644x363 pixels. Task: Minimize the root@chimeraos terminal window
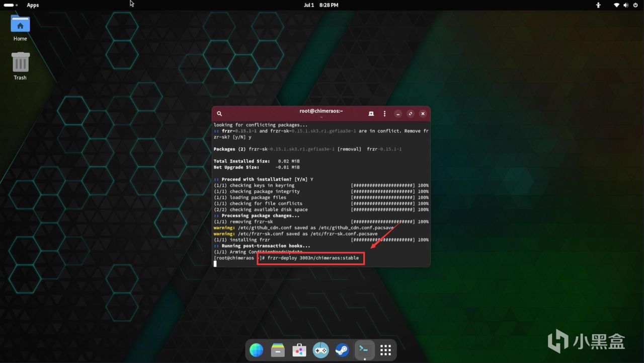tap(398, 114)
